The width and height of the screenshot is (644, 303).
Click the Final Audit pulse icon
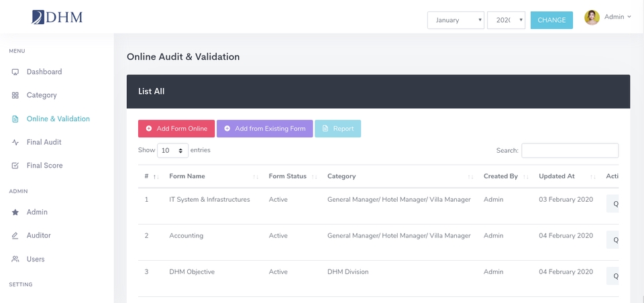pyautogui.click(x=15, y=143)
